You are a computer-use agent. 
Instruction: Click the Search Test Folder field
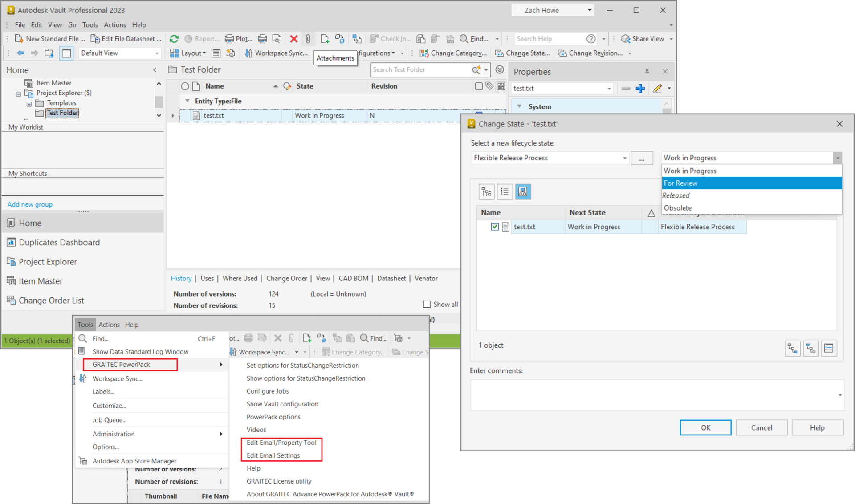pos(421,69)
